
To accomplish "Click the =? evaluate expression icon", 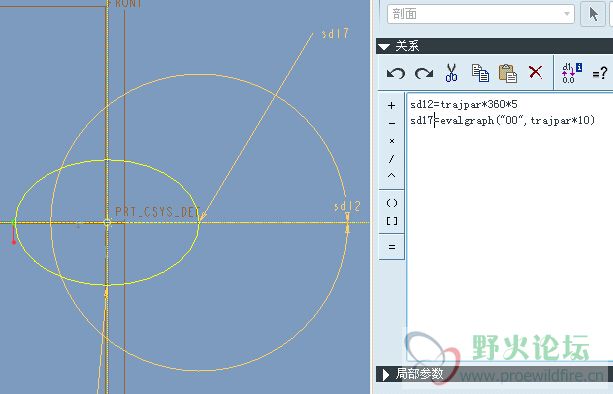I will (600, 73).
